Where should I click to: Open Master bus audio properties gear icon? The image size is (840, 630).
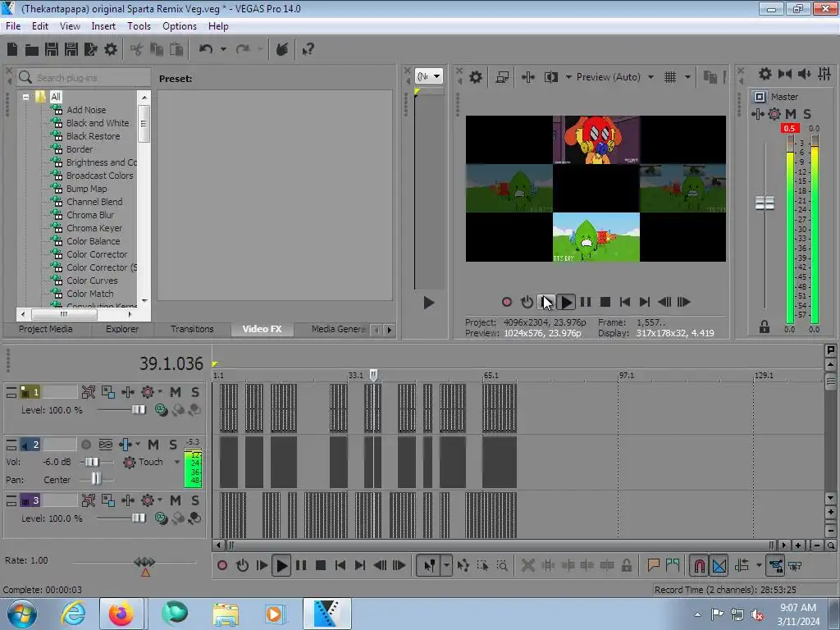coord(765,74)
